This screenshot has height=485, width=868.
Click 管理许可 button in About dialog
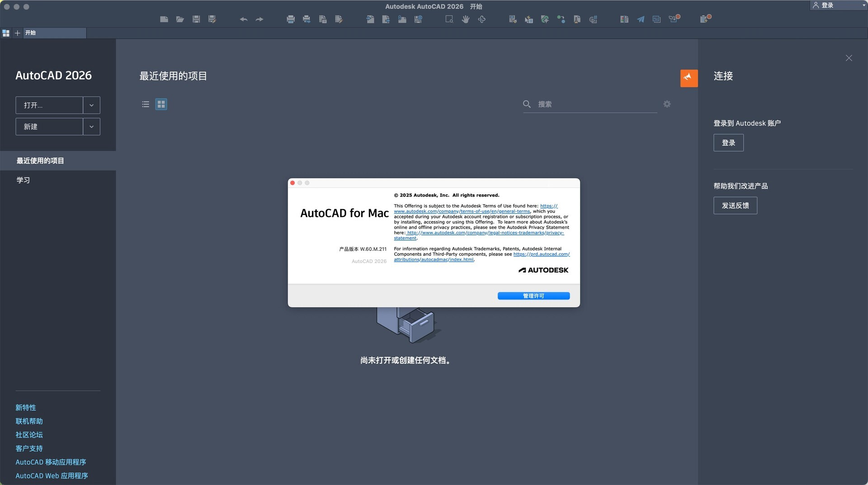click(x=533, y=296)
